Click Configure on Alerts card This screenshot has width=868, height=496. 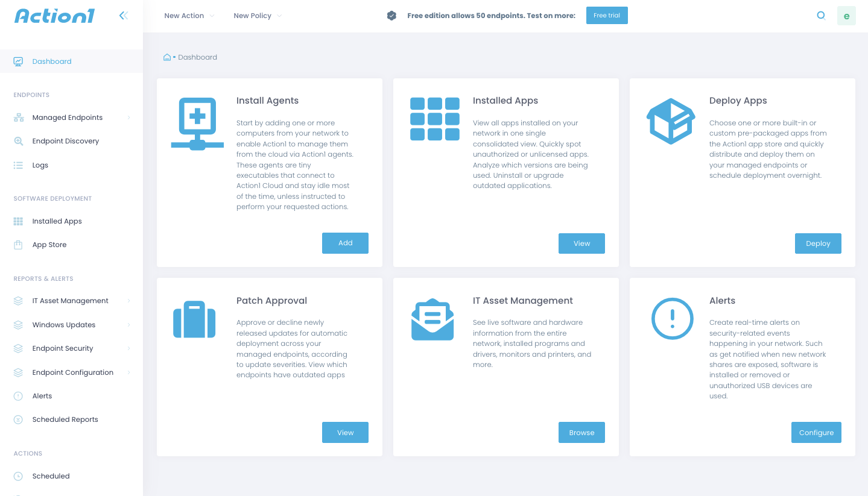tap(816, 433)
